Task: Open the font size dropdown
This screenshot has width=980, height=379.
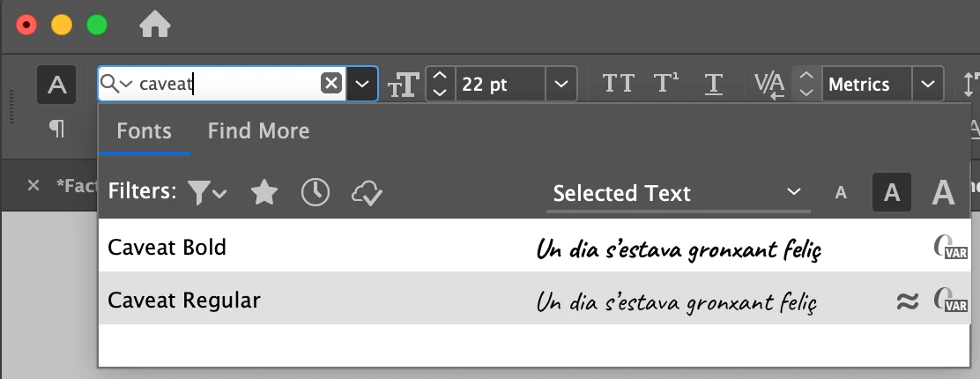Action: pyautogui.click(x=561, y=84)
